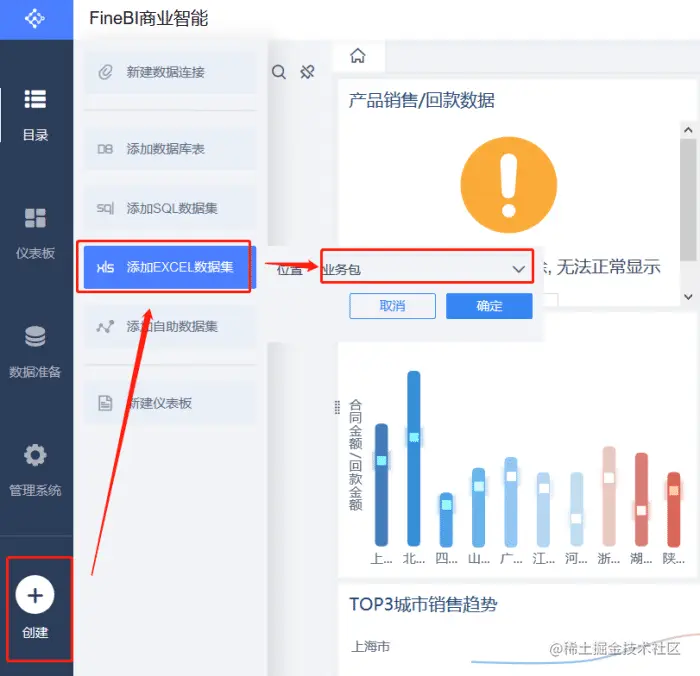Click the FineBI logo icon
The image size is (700, 676).
[35, 19]
